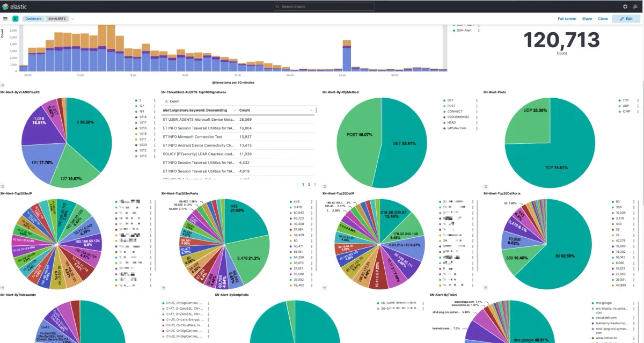Open options for HEAD legend entry
644x343 pixels.
(x=478, y=122)
